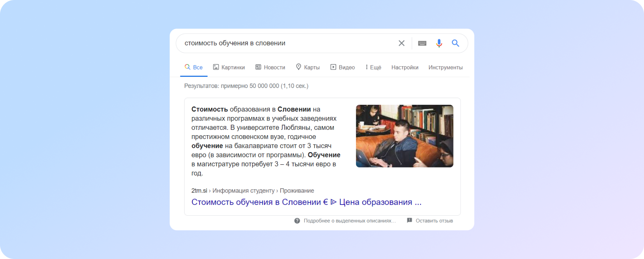
Task: Click the feedback flag icon
Action: [409, 220]
